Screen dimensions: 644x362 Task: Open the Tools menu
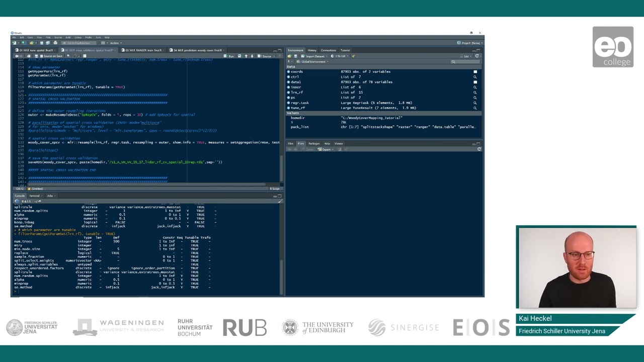pos(98,37)
